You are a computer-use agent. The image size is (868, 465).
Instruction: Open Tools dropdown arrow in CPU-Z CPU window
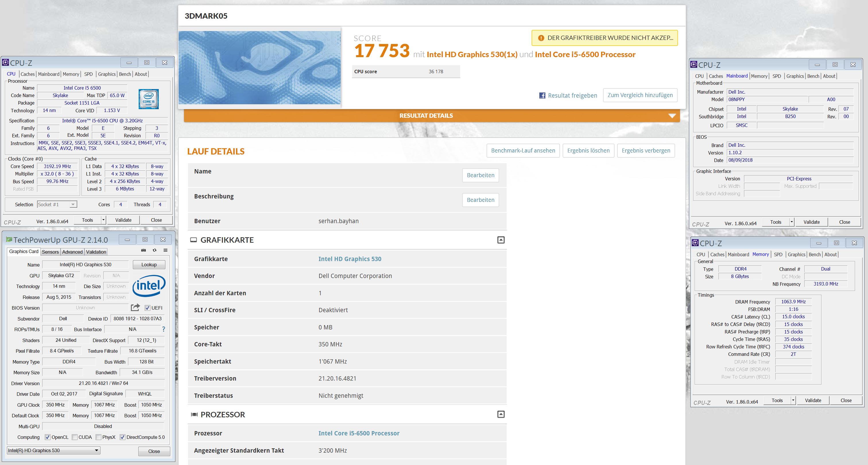pos(103,220)
